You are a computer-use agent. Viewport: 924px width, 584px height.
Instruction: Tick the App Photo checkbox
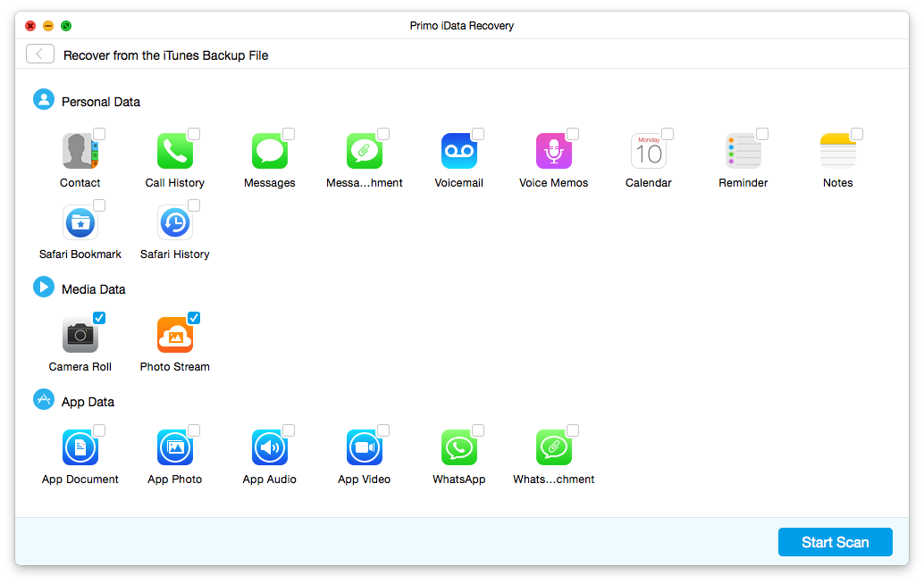[194, 430]
